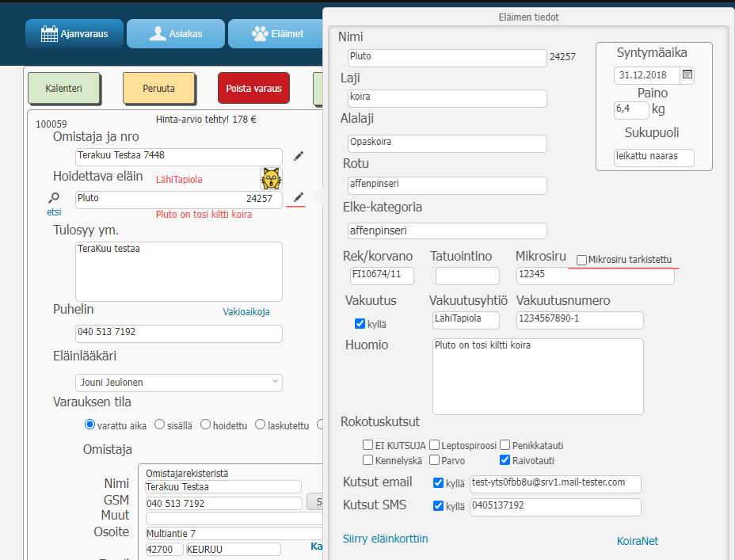Edit animal with pencil icon beside Pluto 24257

coord(299,197)
